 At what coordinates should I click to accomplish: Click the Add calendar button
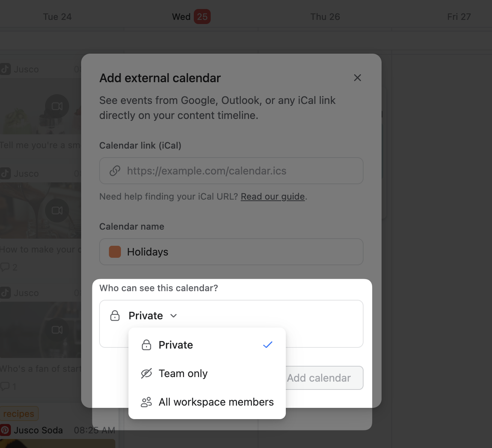point(324,378)
